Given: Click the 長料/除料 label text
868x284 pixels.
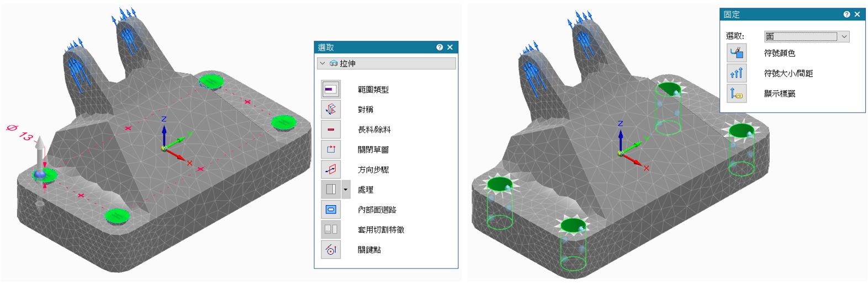Looking at the screenshot, I should tap(374, 130).
